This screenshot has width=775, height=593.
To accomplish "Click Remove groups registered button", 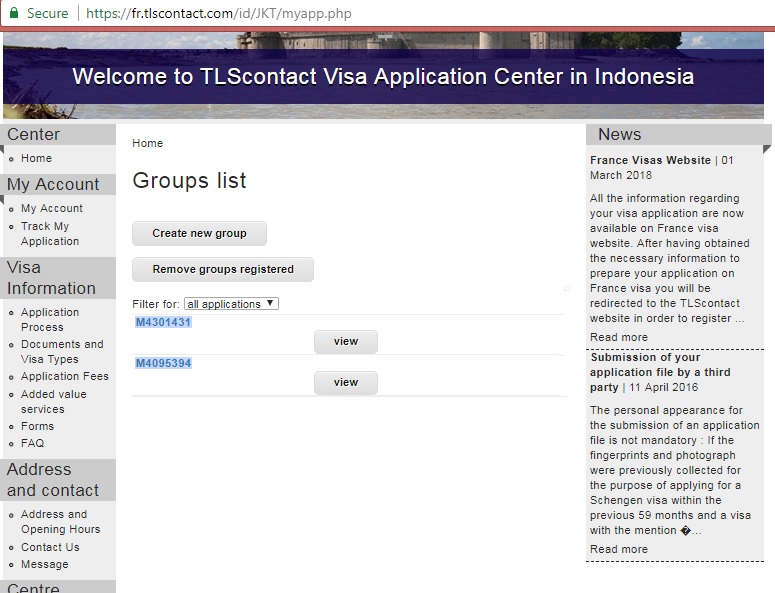I will coord(223,269).
